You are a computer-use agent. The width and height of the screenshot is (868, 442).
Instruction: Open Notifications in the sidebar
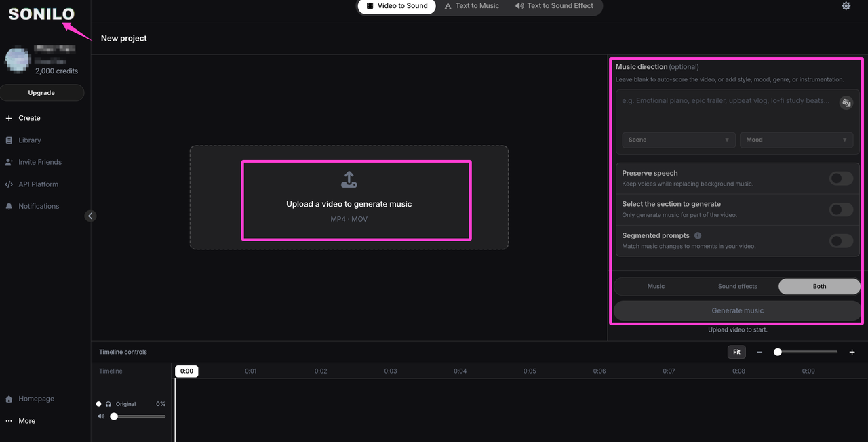click(39, 206)
